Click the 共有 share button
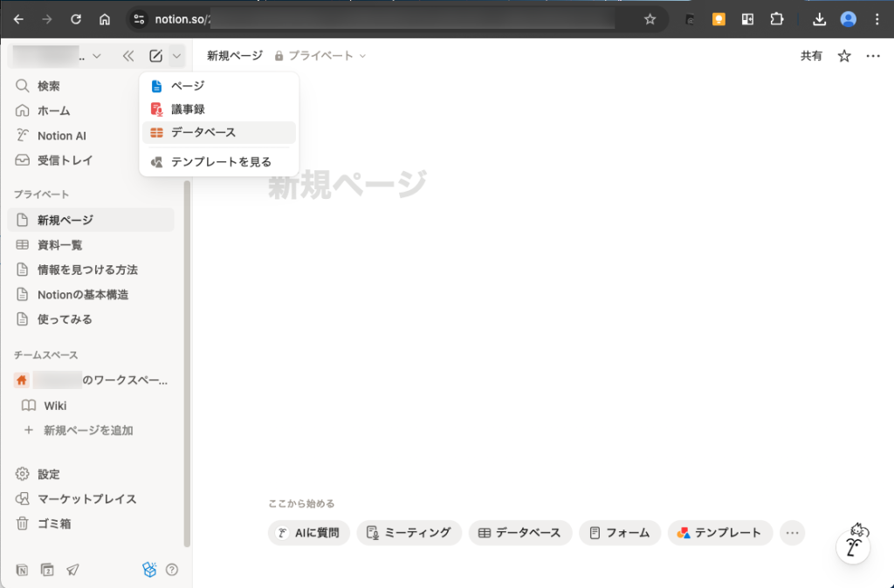894x588 pixels. [x=811, y=56]
